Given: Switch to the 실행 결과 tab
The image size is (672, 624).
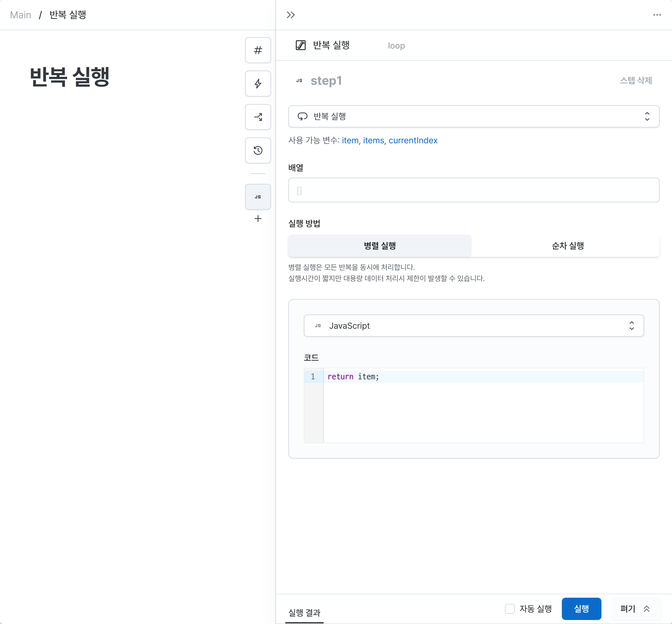Looking at the screenshot, I should tap(304, 613).
